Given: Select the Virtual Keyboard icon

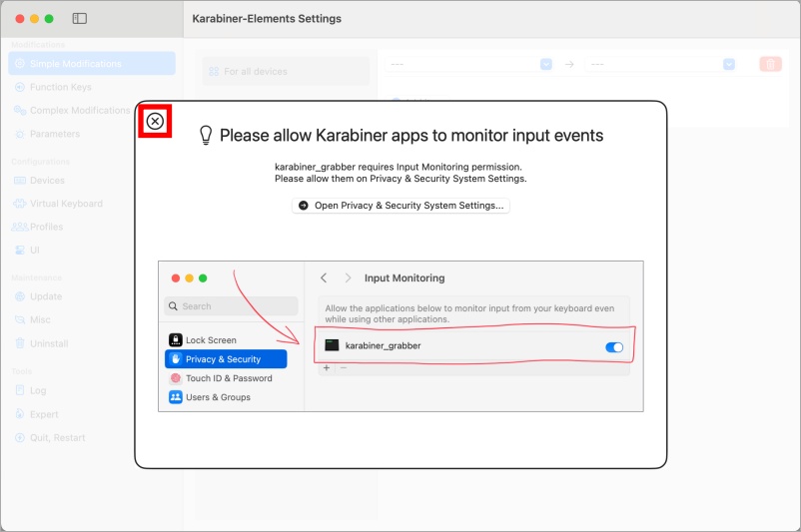Looking at the screenshot, I should tap(20, 204).
